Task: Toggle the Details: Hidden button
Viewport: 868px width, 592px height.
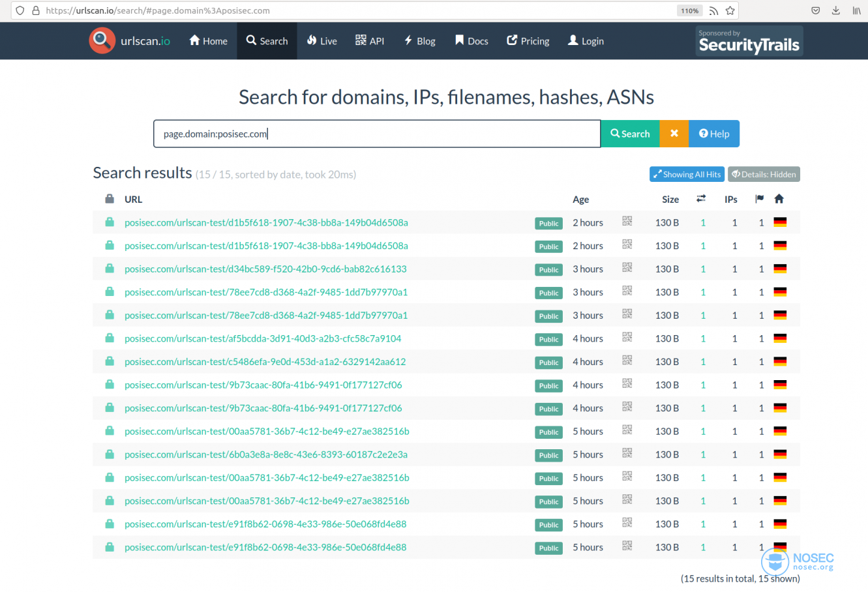Action: [764, 174]
